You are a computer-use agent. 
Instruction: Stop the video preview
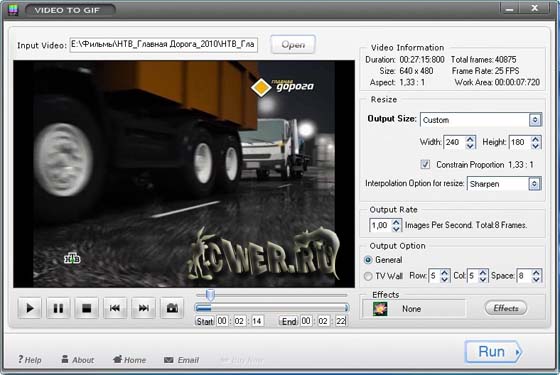coord(87,308)
